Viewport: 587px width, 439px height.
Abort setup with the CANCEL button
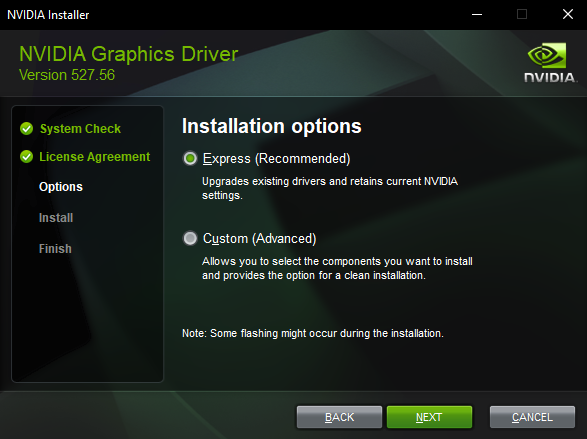[x=532, y=417]
